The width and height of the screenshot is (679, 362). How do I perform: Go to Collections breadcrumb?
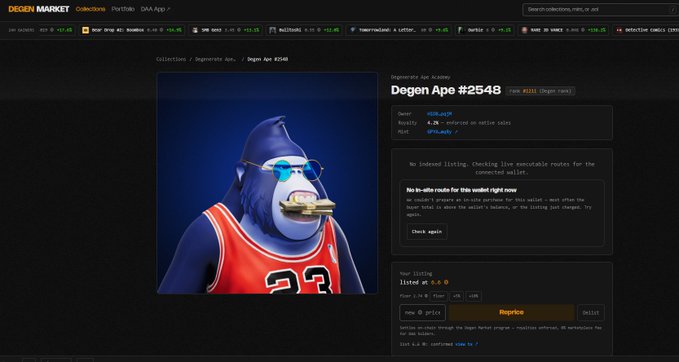tap(171, 59)
